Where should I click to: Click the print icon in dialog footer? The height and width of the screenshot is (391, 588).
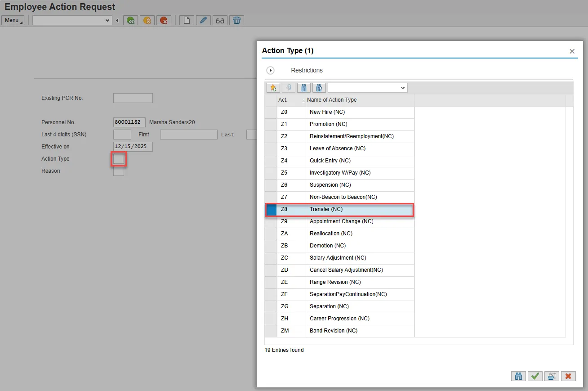[552, 376]
